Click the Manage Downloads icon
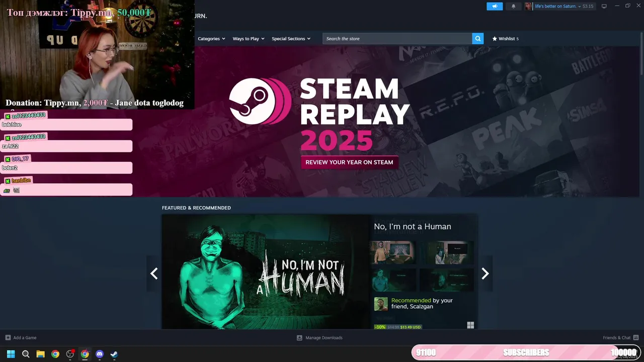Screen dimensions: 644x362 [299, 338]
